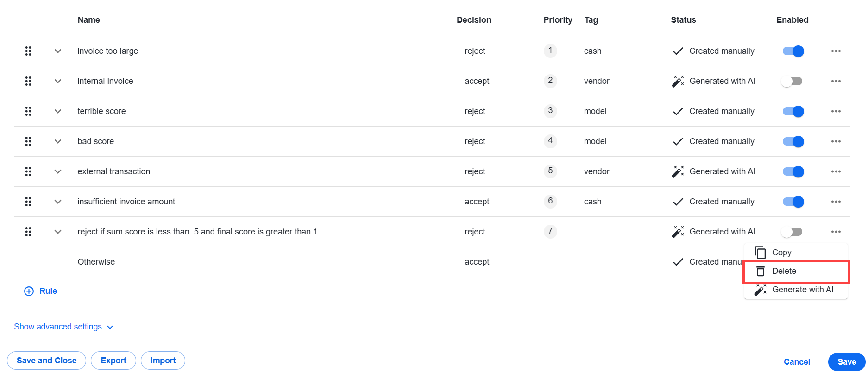The width and height of the screenshot is (868, 380).
Task: Enable the internal invoice rule toggle
Action: point(792,81)
